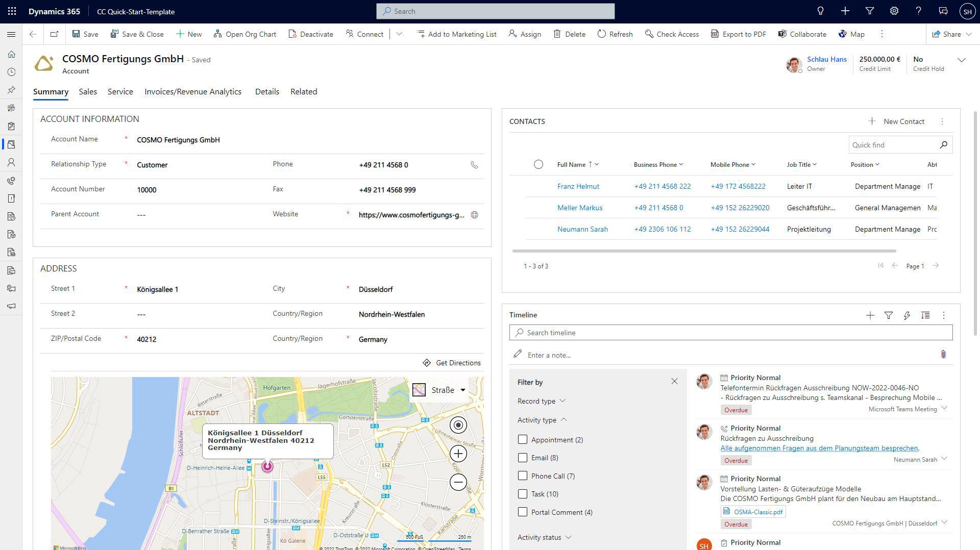Open Pinned items in the left sidebar
Viewport: 980px width, 550px height.
coord(11,90)
